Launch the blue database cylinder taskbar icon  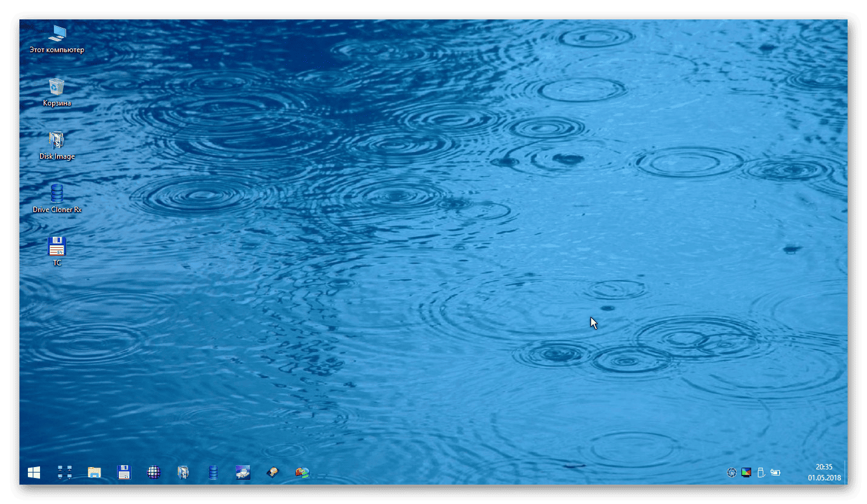tap(213, 472)
